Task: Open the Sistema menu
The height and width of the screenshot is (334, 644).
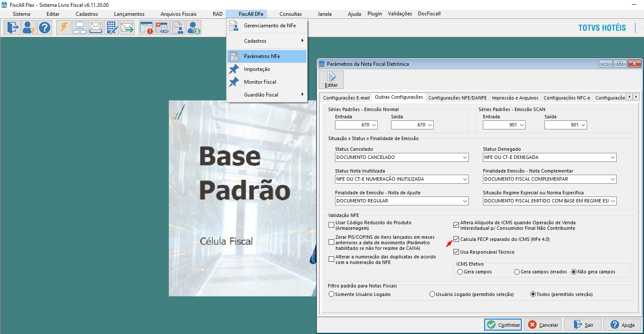Action: point(21,14)
